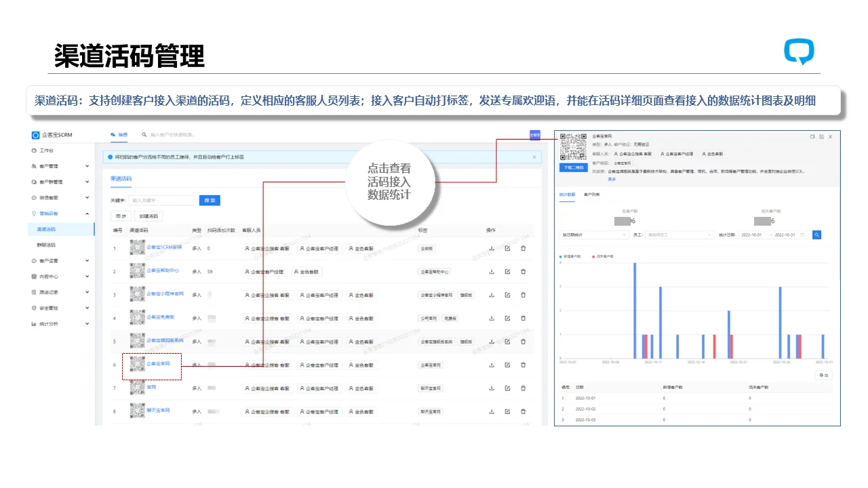868x488 pixels.
Task: Edit the 企客宝免费版 channel code
Action: [507, 318]
